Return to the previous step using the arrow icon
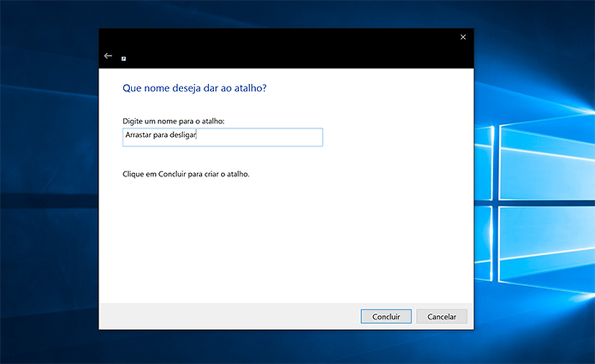Screen dimensions: 595x364 click(x=108, y=55)
